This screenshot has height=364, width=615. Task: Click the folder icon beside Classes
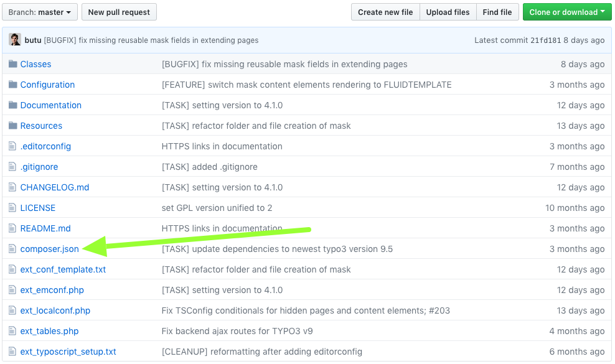(x=13, y=64)
